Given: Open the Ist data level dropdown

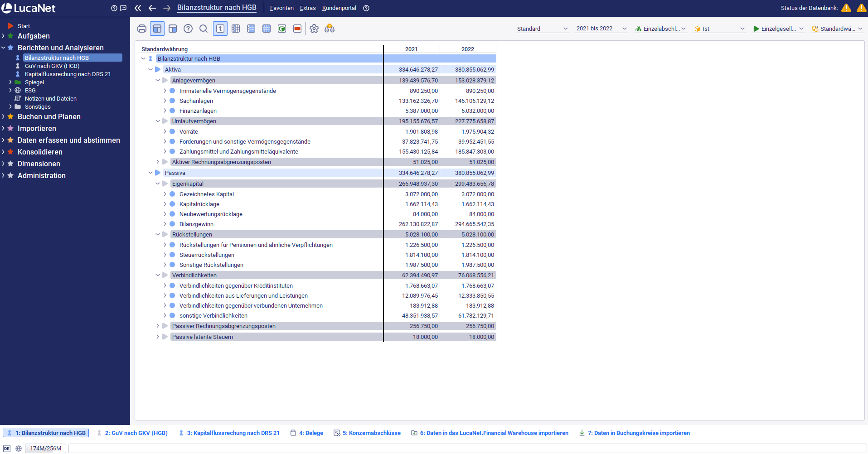Looking at the screenshot, I should 719,29.
